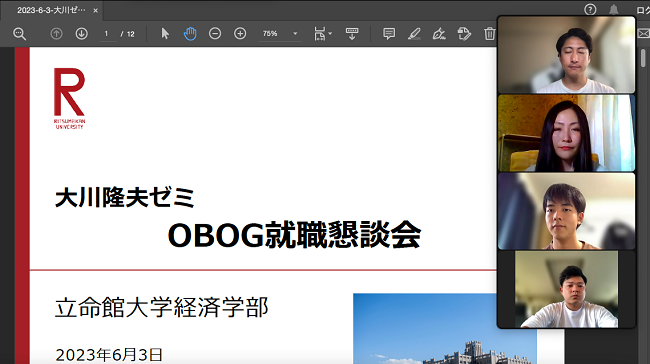Click the Ritsumeikan University logo
This screenshot has height=364, width=650.
(69, 98)
